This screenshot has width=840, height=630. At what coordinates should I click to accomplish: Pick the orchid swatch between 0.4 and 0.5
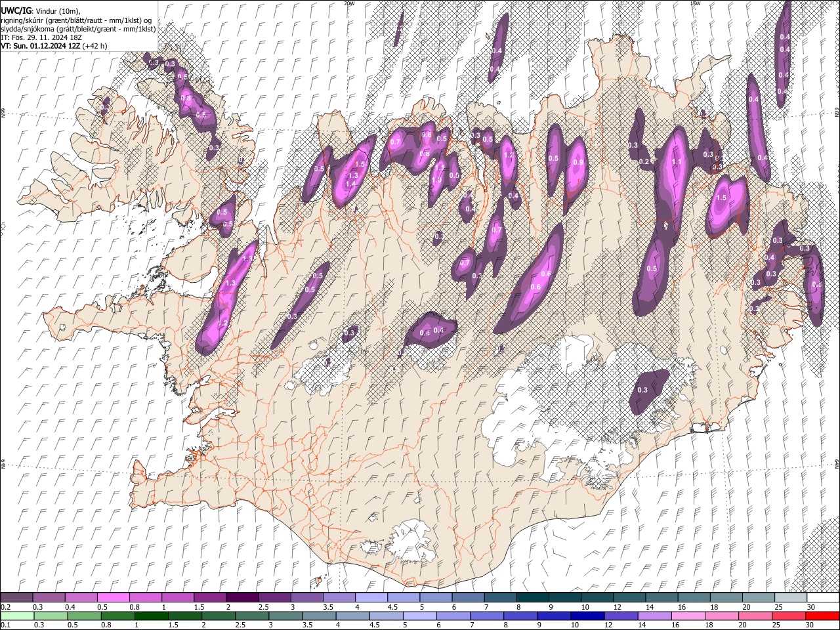click(81, 598)
